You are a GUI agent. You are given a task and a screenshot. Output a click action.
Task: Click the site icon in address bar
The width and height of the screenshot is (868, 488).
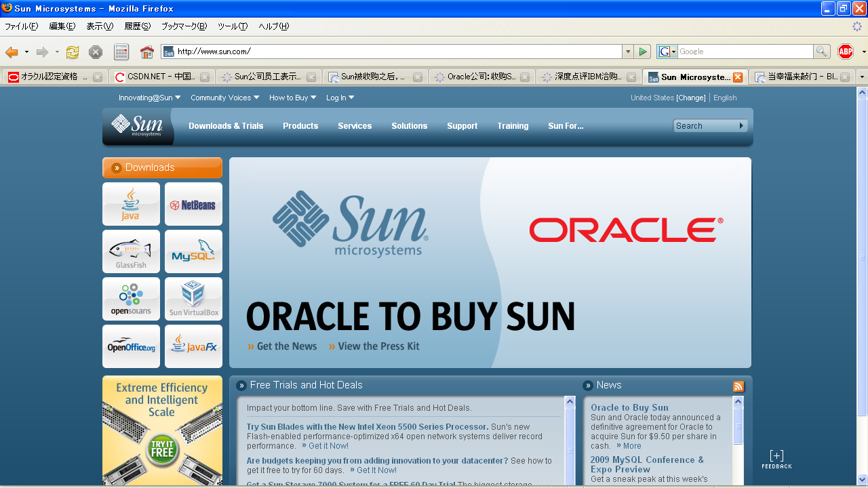[x=169, y=52]
